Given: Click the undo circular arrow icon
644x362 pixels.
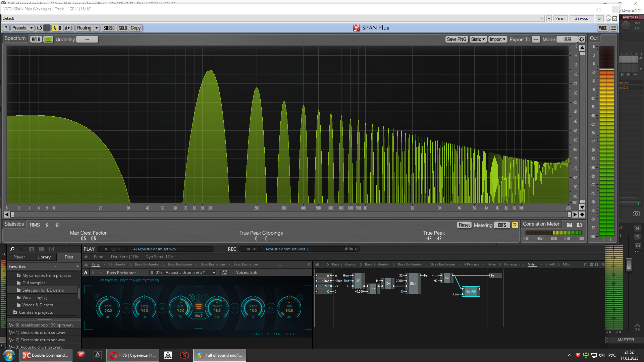Looking at the screenshot, I should pos(39,28).
